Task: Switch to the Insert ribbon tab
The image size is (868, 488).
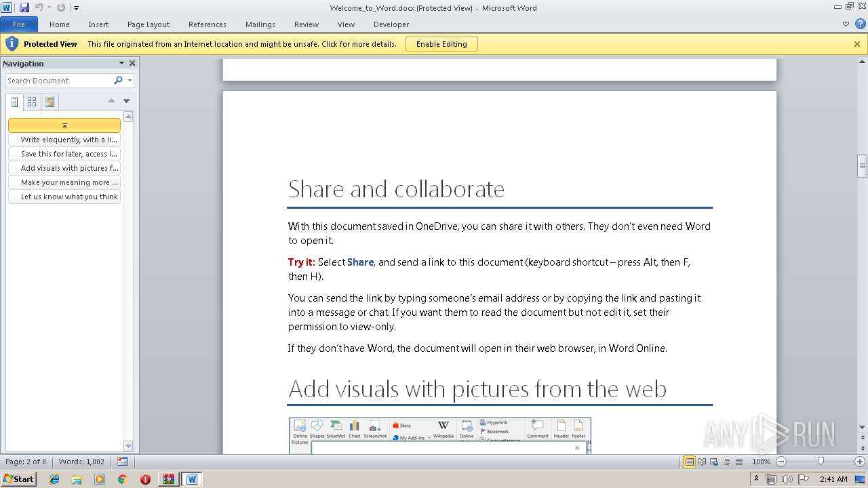Action: [x=98, y=24]
